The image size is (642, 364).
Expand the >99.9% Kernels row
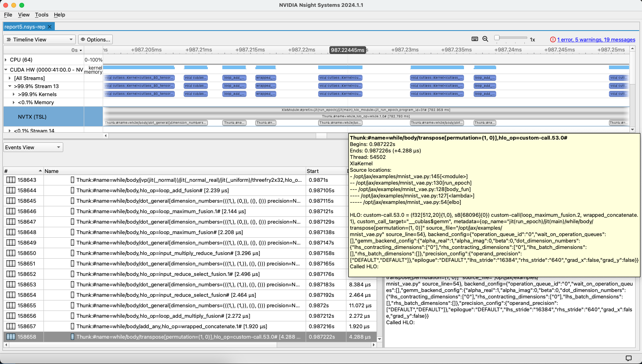[14, 94]
